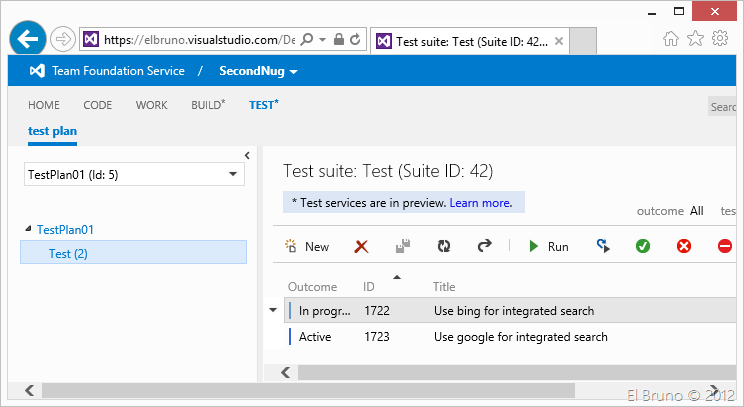Viewport: 744px width, 407px height.
Task: Collapse the TestPlan01 tree node
Action: pos(28,230)
